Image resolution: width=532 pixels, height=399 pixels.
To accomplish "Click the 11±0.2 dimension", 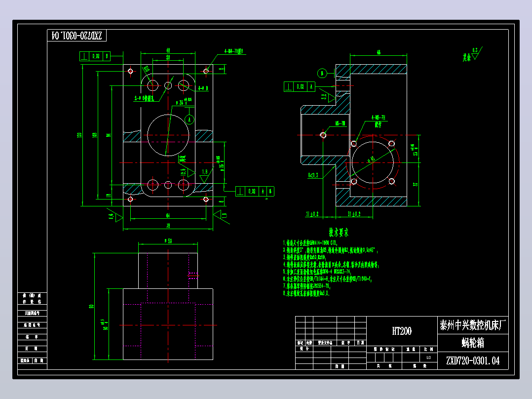I will (312, 214).
